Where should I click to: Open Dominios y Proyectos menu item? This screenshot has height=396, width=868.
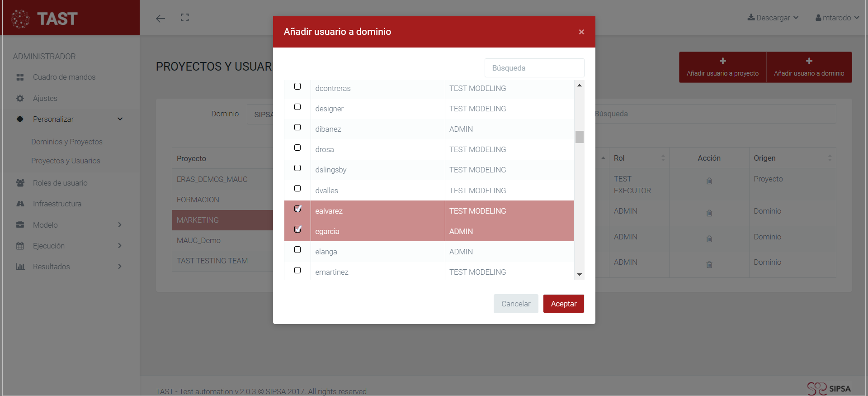[x=67, y=142]
